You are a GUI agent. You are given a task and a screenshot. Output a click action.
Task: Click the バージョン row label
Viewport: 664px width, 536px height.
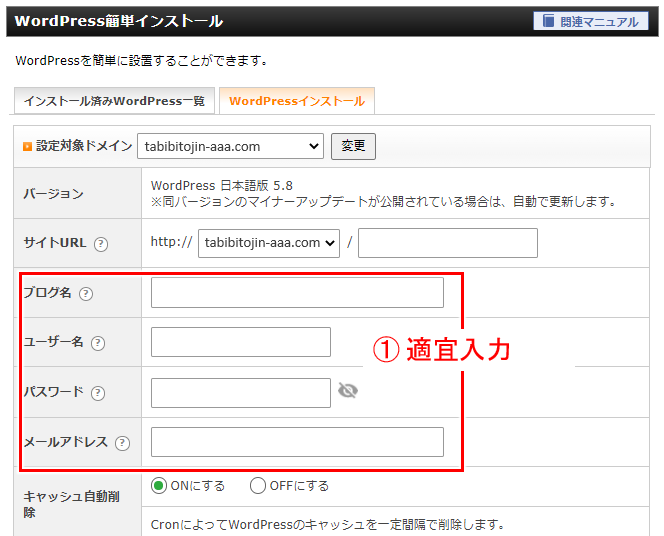click(53, 193)
